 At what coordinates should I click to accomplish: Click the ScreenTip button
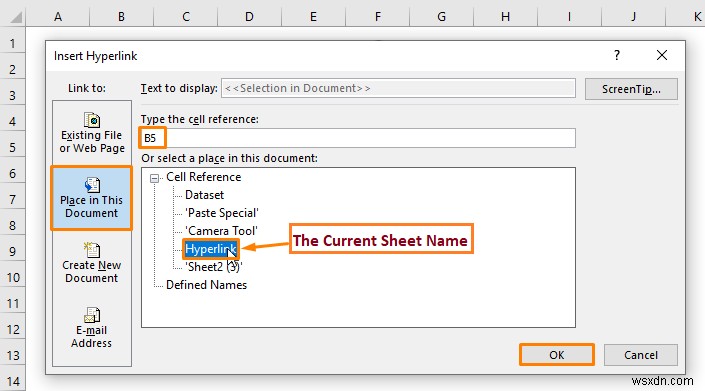tap(631, 89)
